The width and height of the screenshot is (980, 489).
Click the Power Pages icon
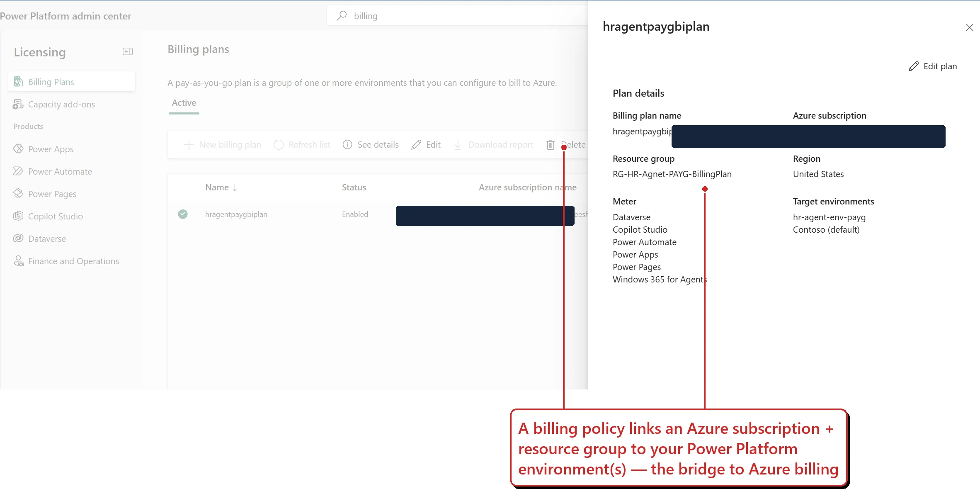click(18, 193)
